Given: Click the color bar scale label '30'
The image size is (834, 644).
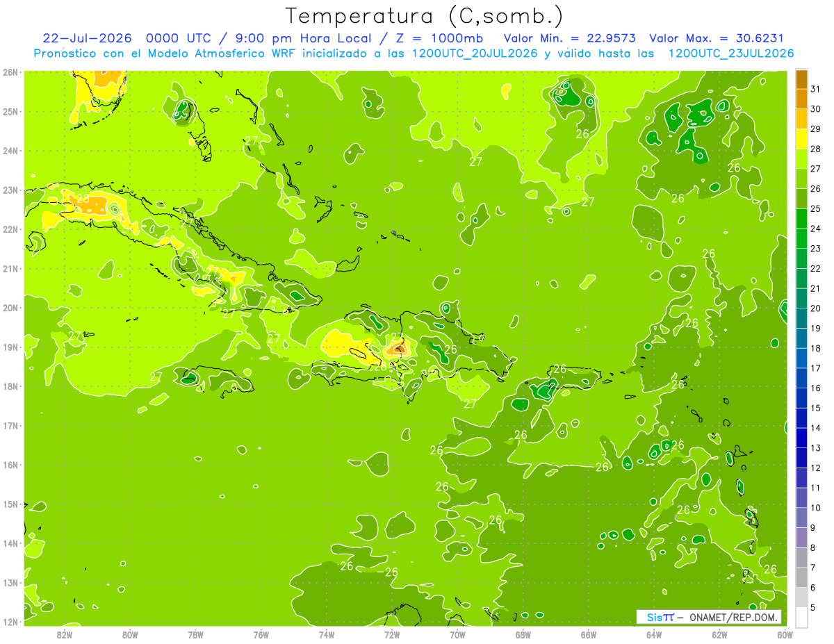Looking at the screenshot, I should pos(816,109).
